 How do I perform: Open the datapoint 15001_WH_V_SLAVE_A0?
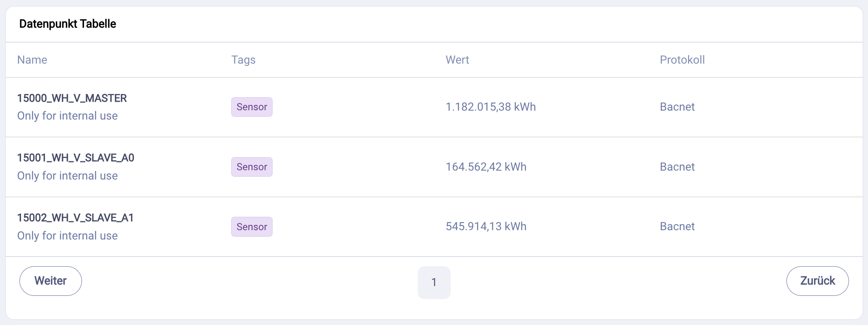75,158
